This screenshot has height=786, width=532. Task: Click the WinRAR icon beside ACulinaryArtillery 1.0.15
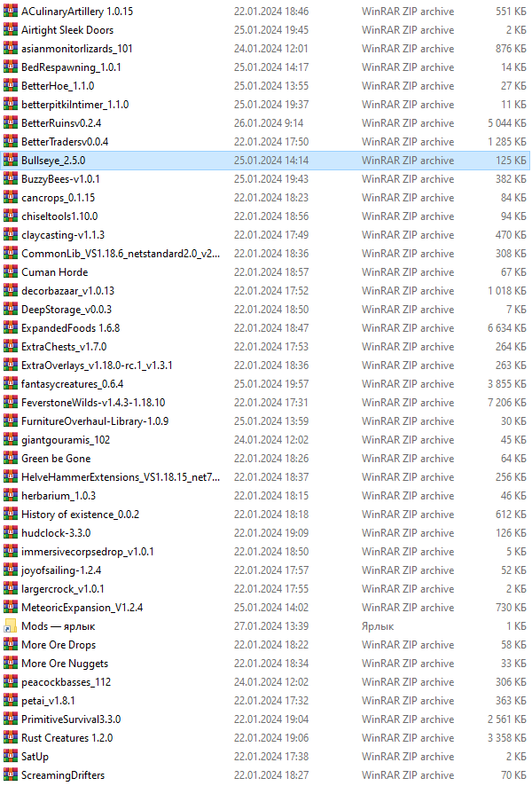[11, 11]
